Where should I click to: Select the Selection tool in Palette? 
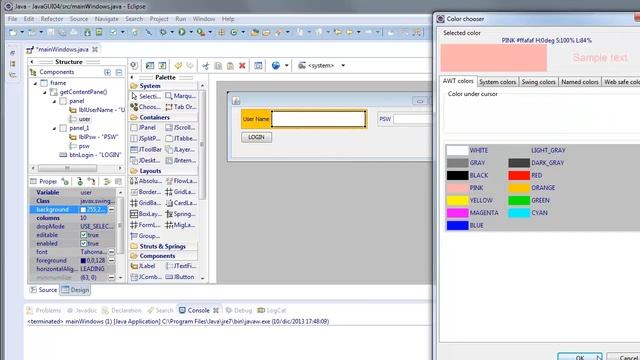pos(146,96)
